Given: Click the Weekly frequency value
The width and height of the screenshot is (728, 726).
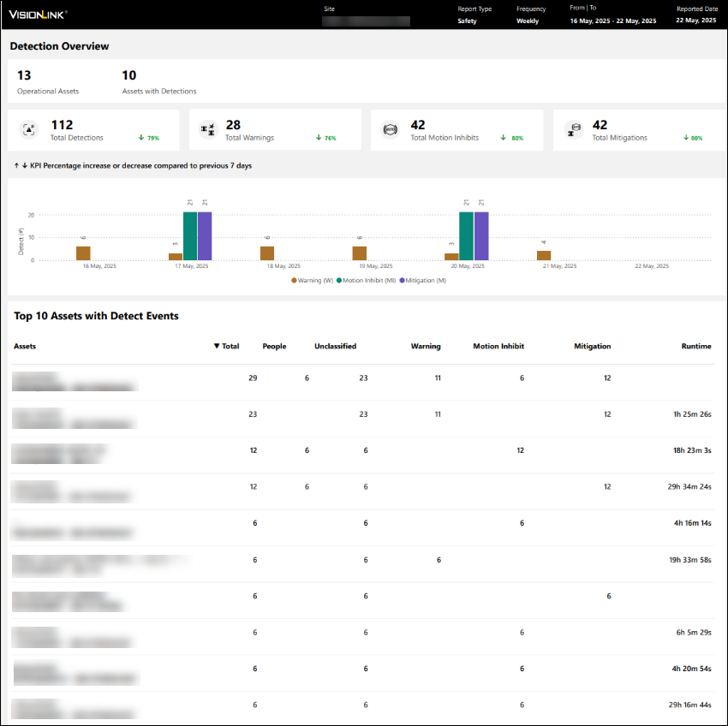Looking at the screenshot, I should pyautogui.click(x=528, y=21).
